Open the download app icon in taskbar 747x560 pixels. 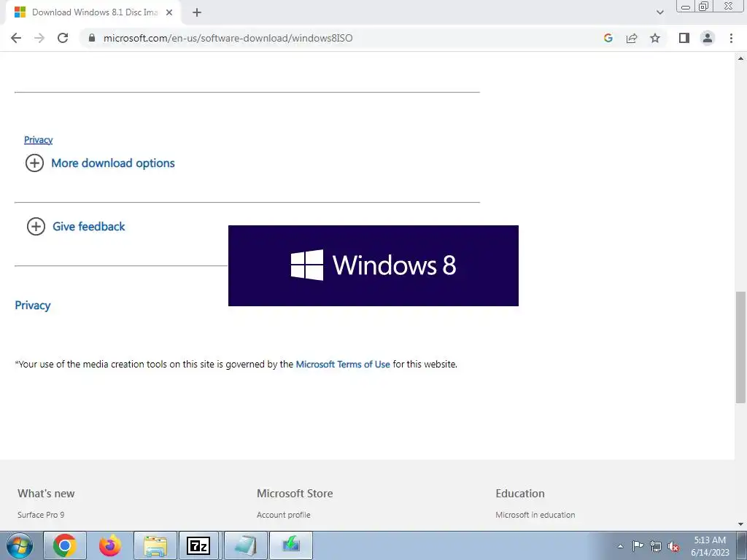coord(291,545)
